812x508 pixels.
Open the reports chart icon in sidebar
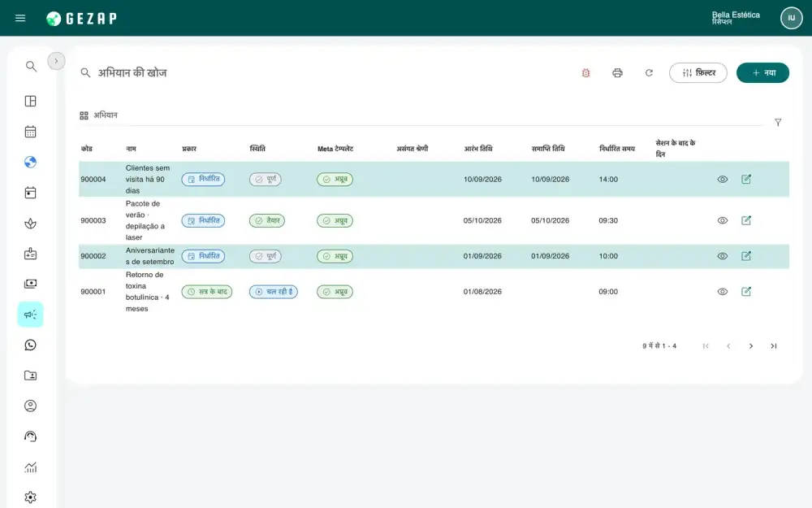31,467
